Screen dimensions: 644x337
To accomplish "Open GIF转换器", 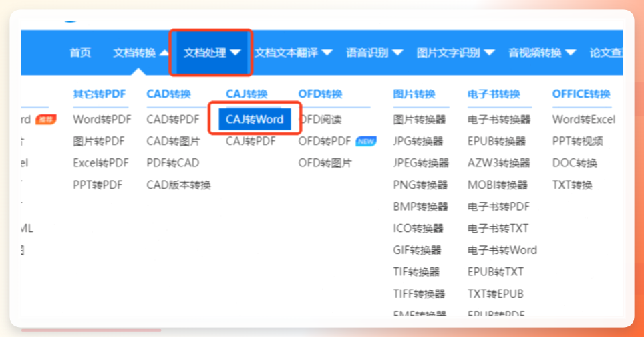I will (418, 250).
